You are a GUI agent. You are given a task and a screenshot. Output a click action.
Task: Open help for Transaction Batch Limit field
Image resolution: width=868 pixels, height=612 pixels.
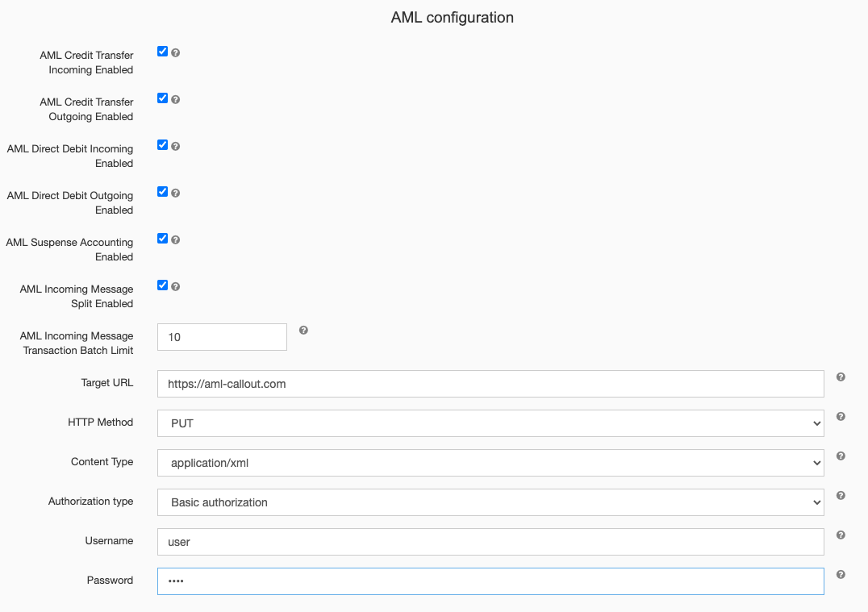coord(303,329)
